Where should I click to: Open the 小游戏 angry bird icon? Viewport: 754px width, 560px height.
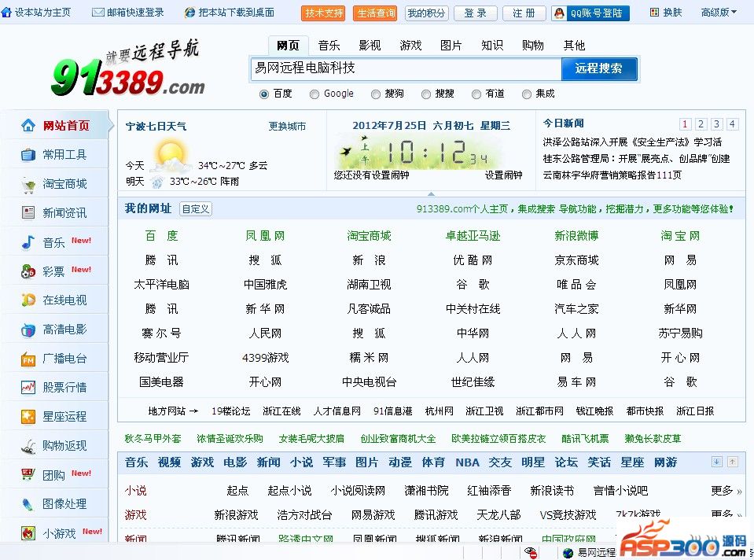[28, 533]
